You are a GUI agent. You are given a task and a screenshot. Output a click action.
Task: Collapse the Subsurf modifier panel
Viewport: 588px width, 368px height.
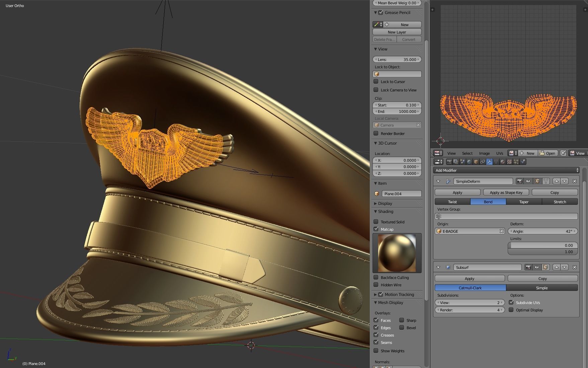[x=438, y=267]
